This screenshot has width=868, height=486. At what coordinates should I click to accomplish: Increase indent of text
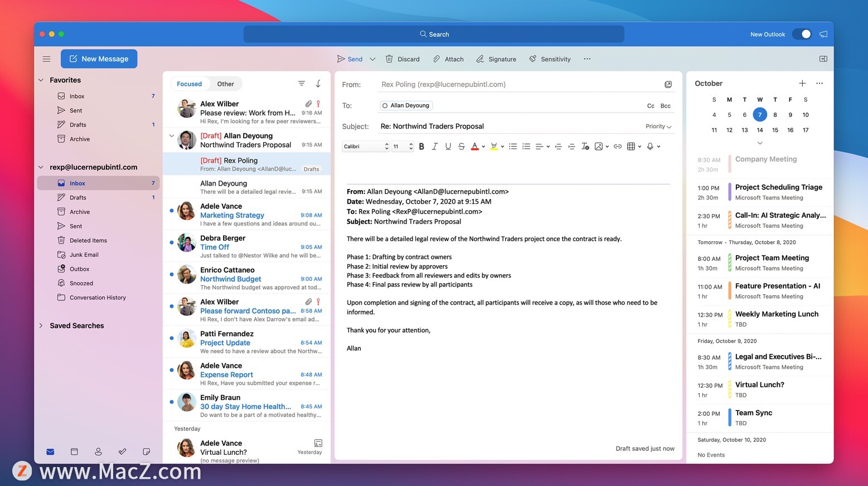point(571,147)
